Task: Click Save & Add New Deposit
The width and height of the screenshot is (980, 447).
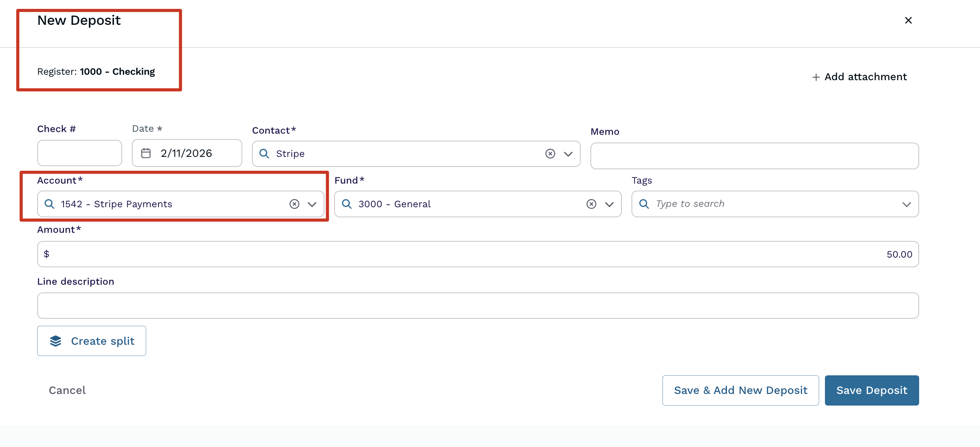Action: 740,390
